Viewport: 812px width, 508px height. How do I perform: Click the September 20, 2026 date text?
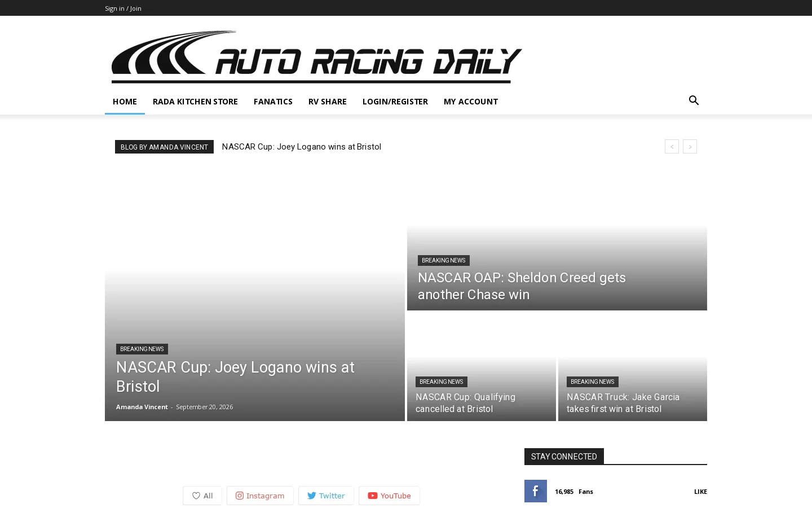pos(204,407)
